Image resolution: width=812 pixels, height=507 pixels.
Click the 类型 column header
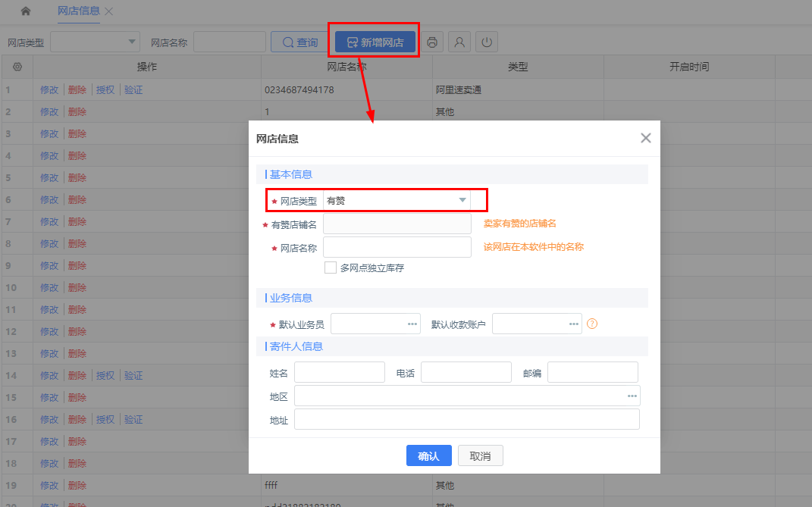(x=518, y=67)
